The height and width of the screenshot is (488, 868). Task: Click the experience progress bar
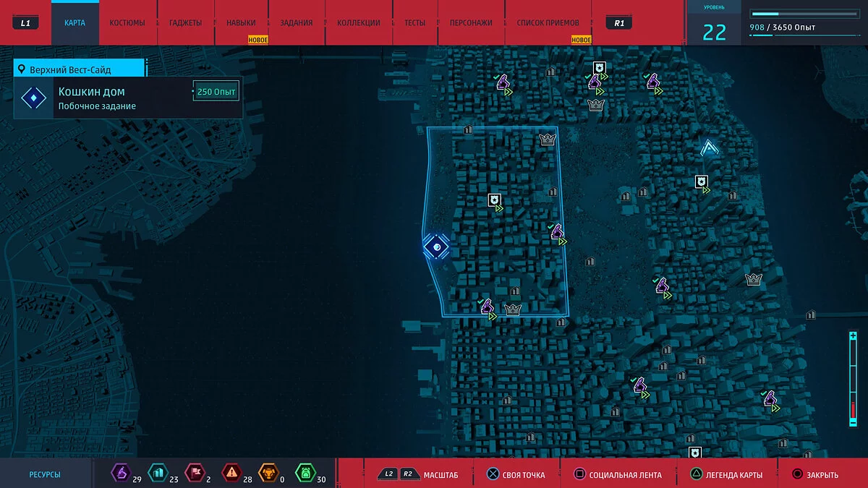(x=804, y=14)
